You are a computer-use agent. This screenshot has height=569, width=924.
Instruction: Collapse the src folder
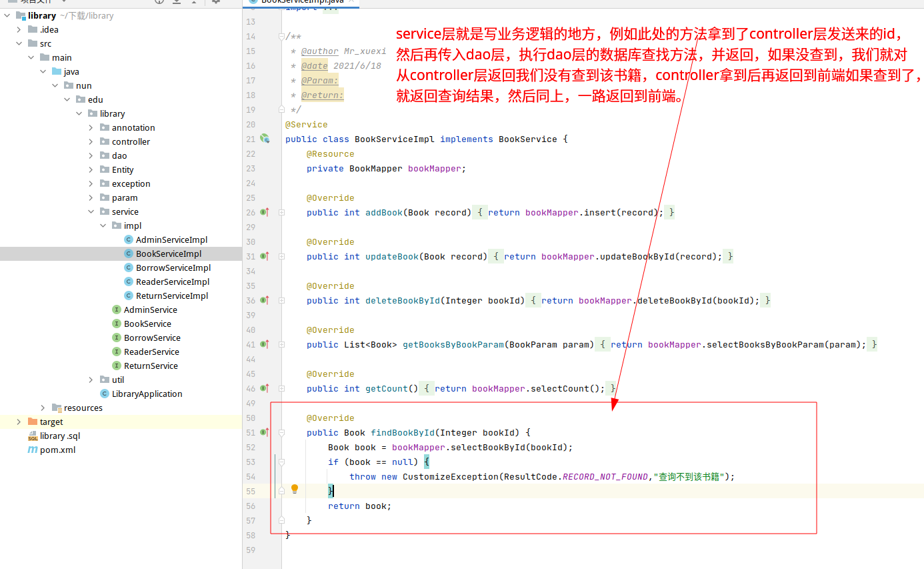pos(19,43)
